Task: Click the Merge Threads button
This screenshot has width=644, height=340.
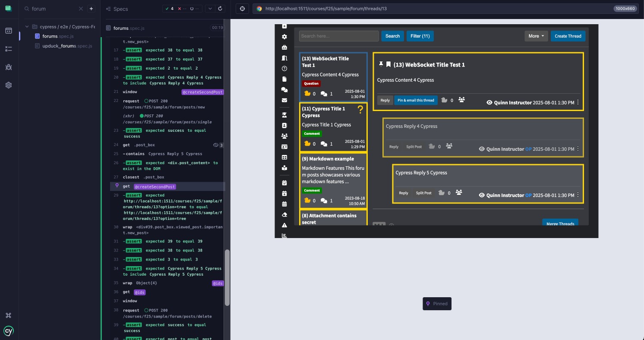Action: coord(560,222)
